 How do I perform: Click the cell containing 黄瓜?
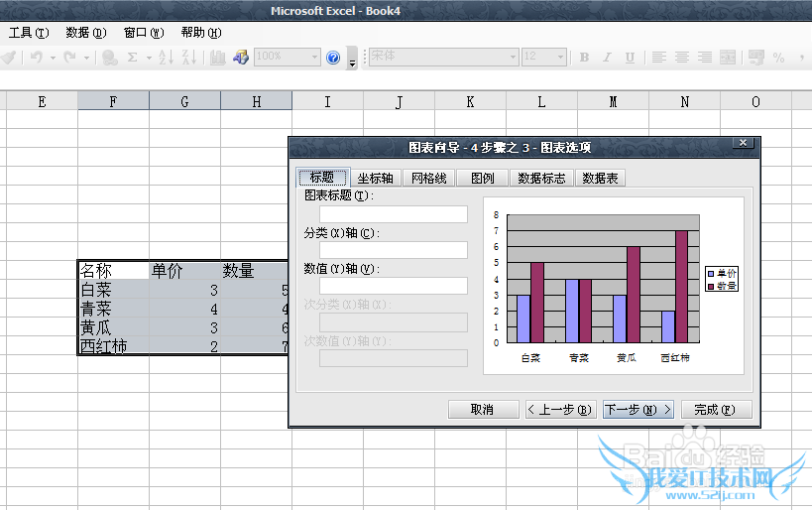coord(113,327)
